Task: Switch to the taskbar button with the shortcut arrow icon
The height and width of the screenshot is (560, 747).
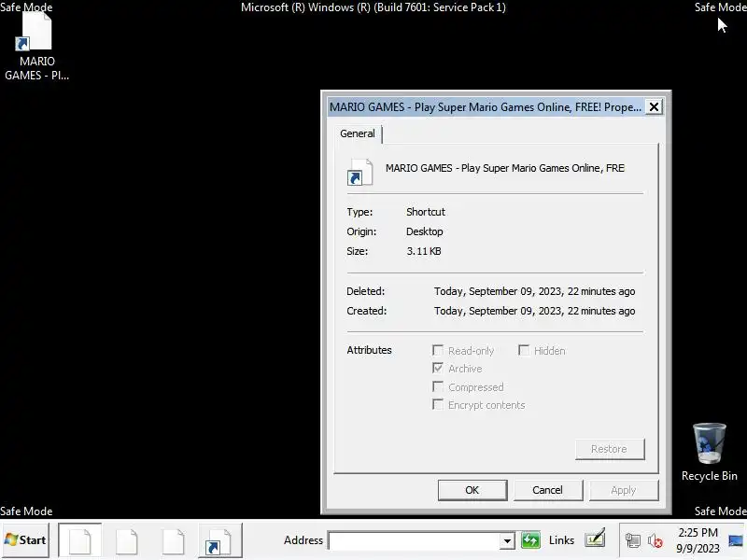Action: pos(220,540)
